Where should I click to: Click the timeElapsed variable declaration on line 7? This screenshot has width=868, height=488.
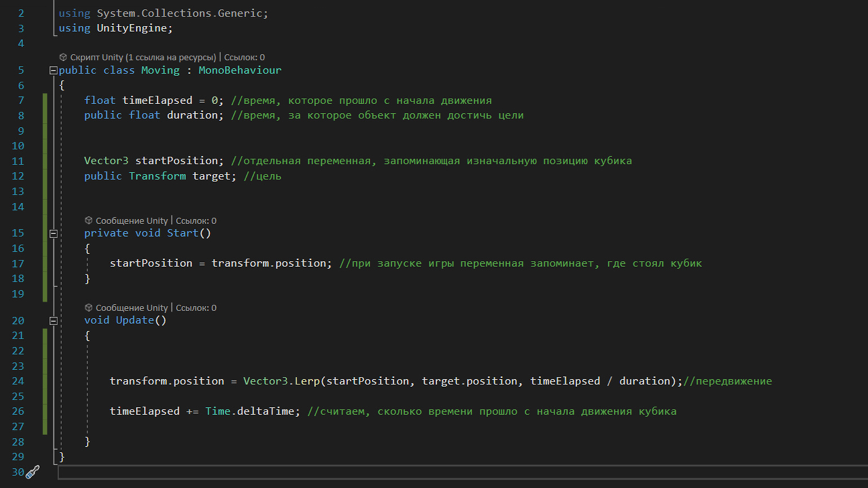coord(157,100)
